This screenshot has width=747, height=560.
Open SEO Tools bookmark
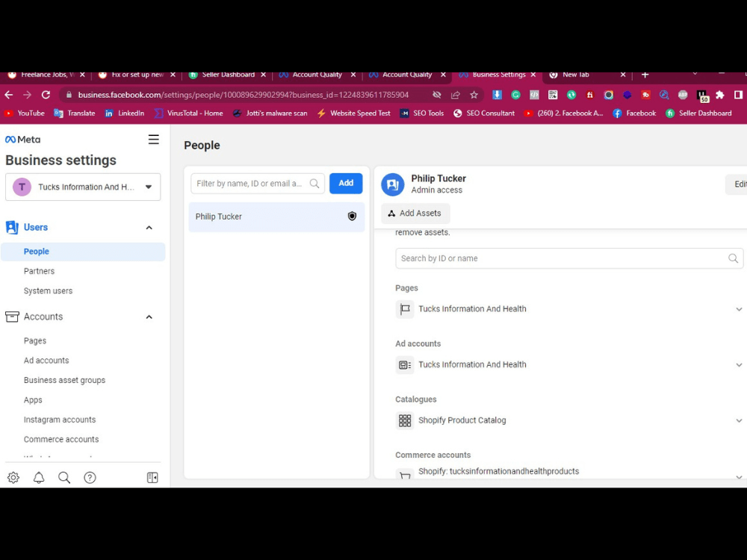point(422,113)
